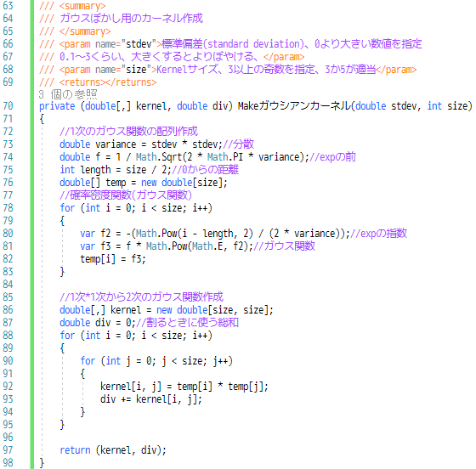Click the comment //確率密度関数(ガウス関数)
The width and height of the screenshot is (476, 469).
[x=126, y=195]
